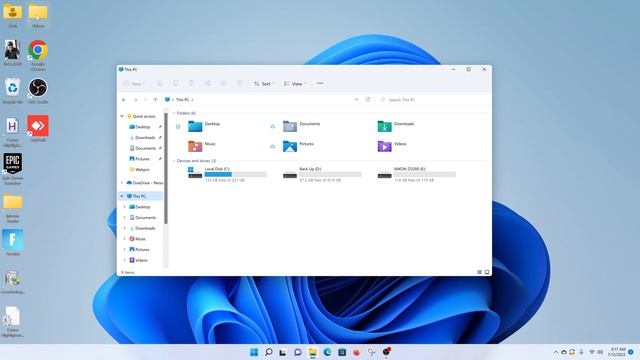Viewport: 640px width, 360px height.
Task: Open recent locations dropdown beside forward arrow
Action: pyautogui.click(x=145, y=100)
